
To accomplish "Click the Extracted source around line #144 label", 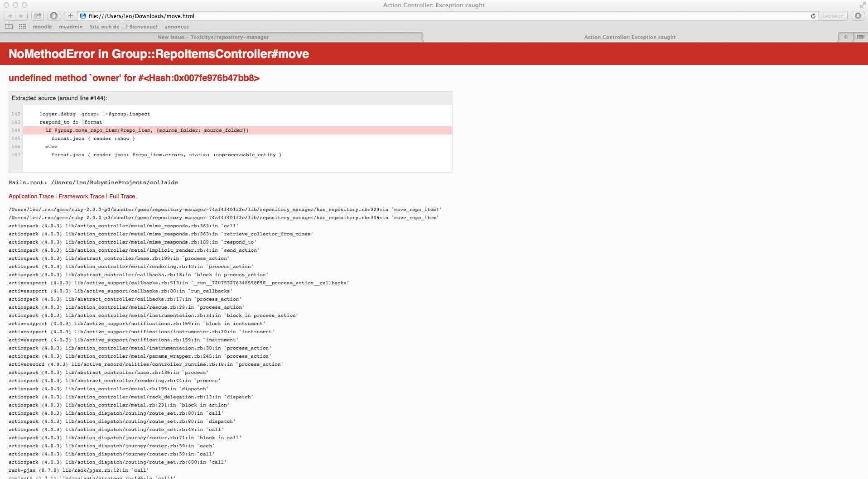I will click(59, 98).
